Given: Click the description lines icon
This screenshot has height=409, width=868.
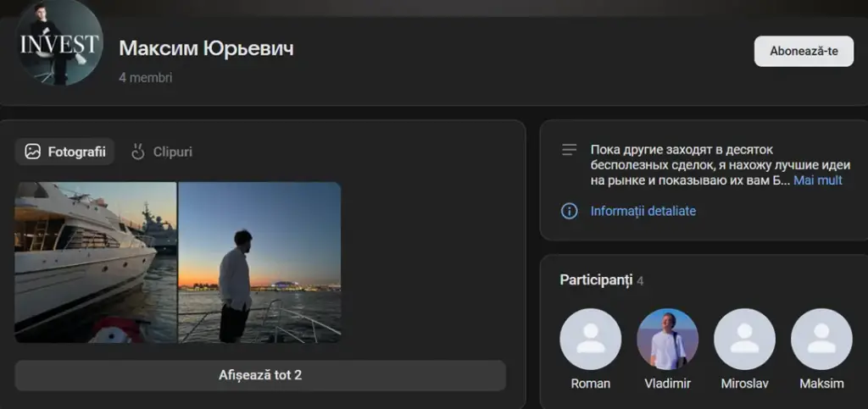Looking at the screenshot, I should coord(569,150).
